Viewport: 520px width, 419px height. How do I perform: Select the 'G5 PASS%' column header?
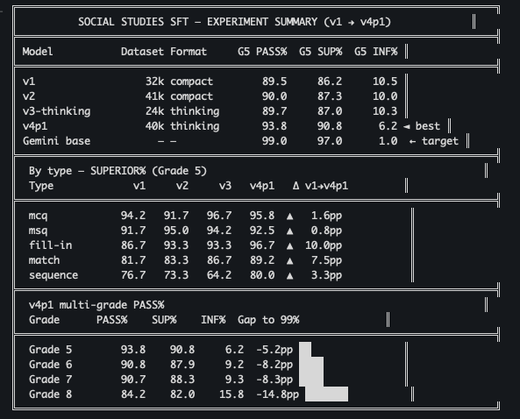[262, 52]
